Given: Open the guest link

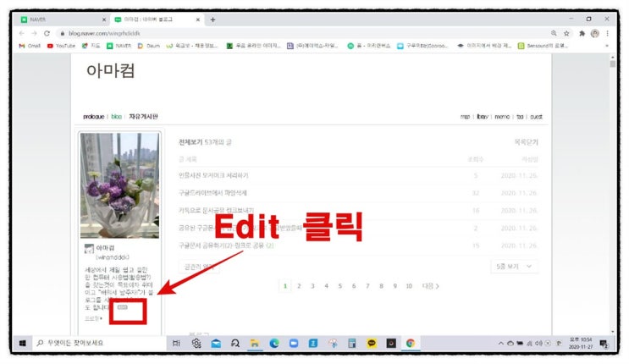Looking at the screenshot, I should click(537, 117).
